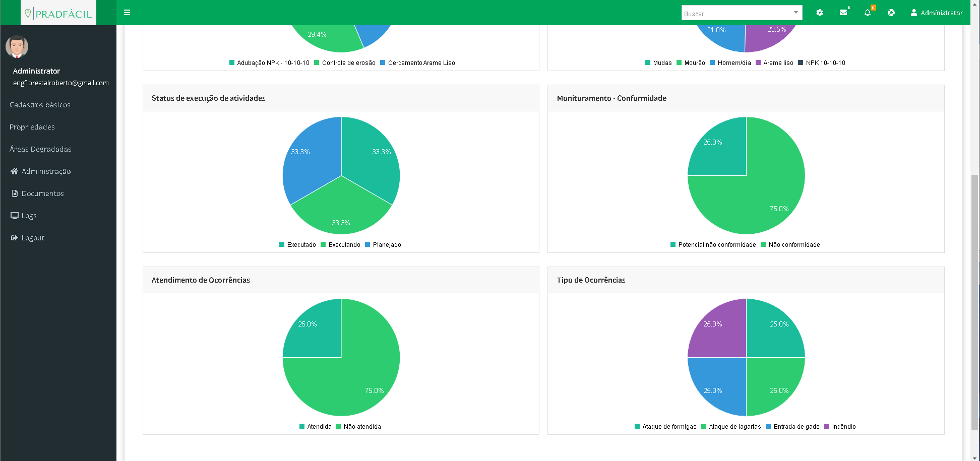The image size is (980, 461).
Task: Hide the Incêndio series via legend
Action: [843, 427]
